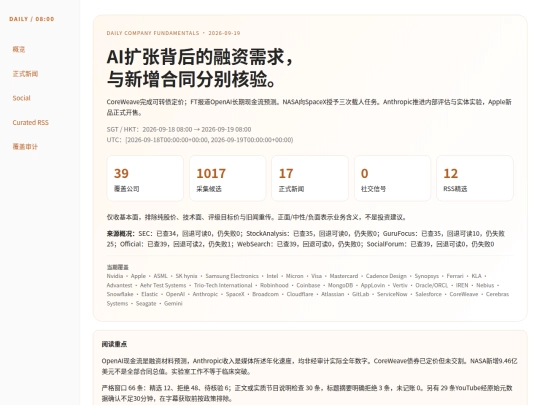Select the 17 正式新闻 stat card
Image resolution: width=540 pixels, height=405 pixels.
click(310, 178)
